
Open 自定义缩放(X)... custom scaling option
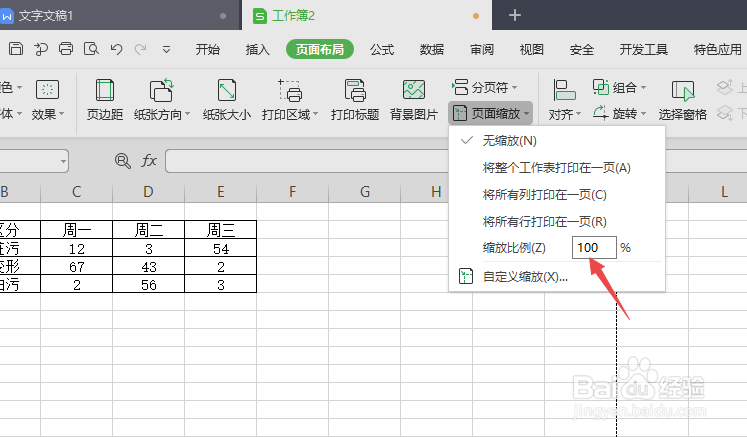[x=557, y=277]
